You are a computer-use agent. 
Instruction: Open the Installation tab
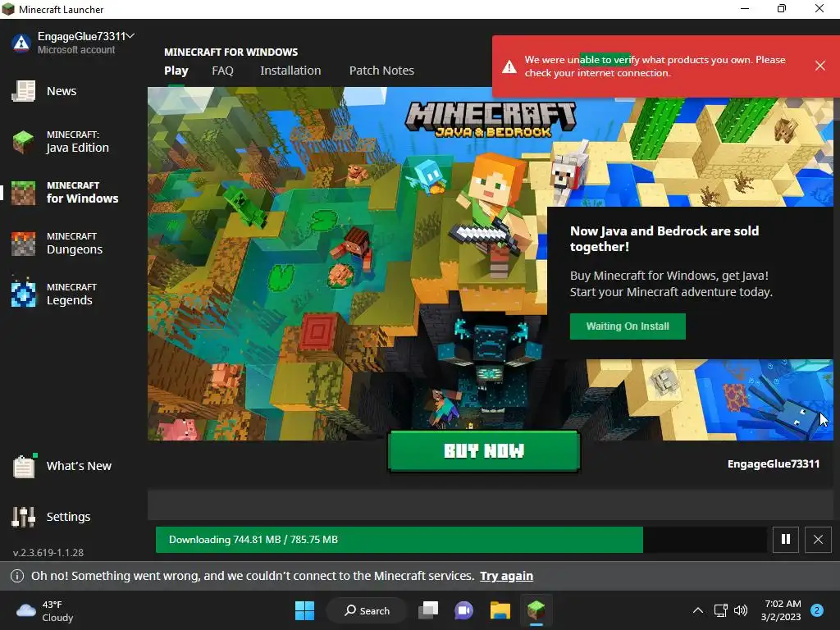coord(290,71)
